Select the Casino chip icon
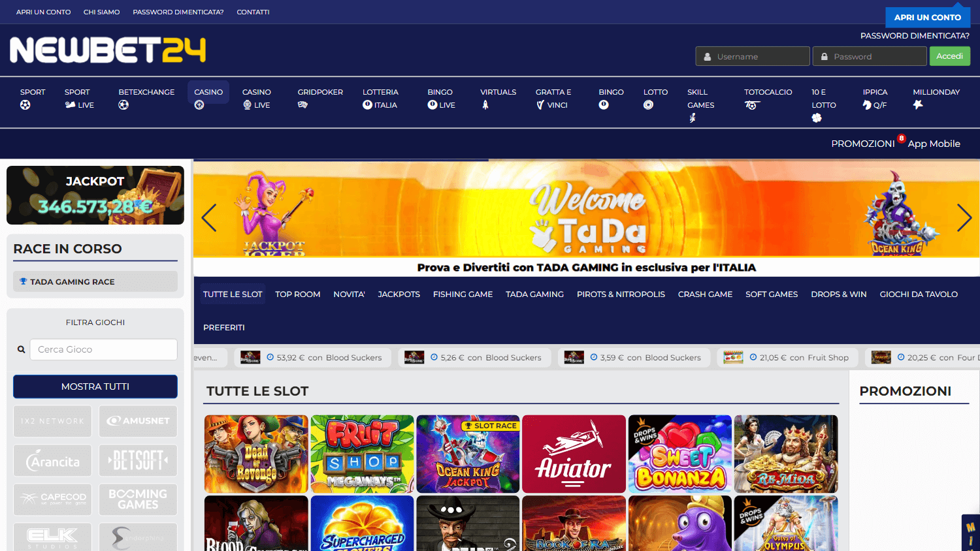This screenshot has width=980, height=551. (x=199, y=105)
